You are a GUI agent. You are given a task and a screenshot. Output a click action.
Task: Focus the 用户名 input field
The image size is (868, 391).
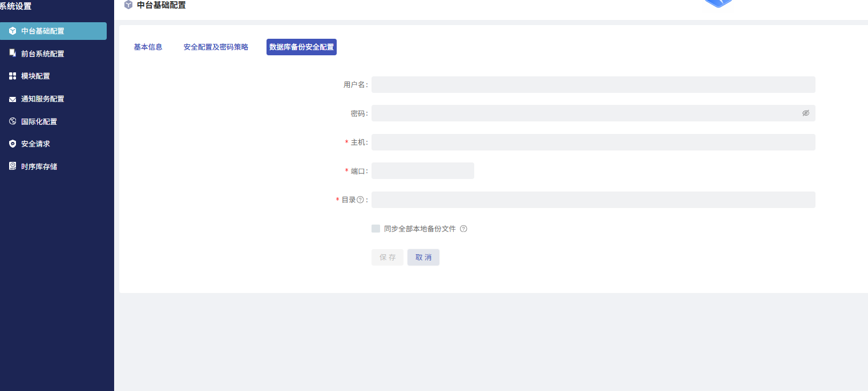point(593,85)
